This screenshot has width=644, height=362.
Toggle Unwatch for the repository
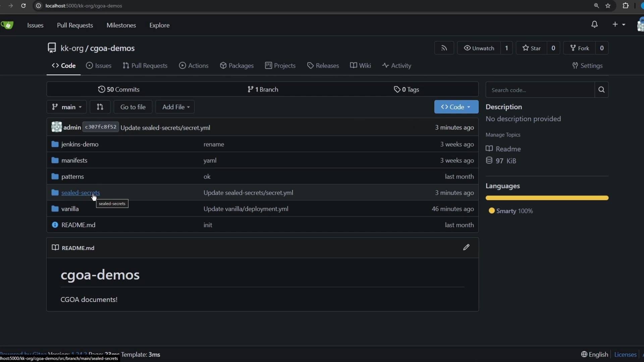(479, 48)
